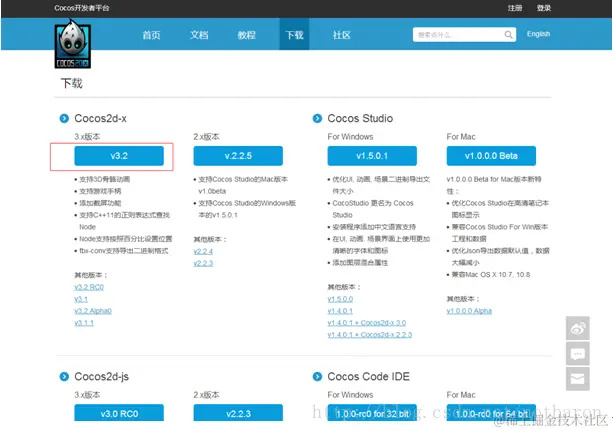Download Code IDE 1.0.0-rc0 for 64 bit
The width and height of the screenshot is (613, 432).
[x=491, y=413]
